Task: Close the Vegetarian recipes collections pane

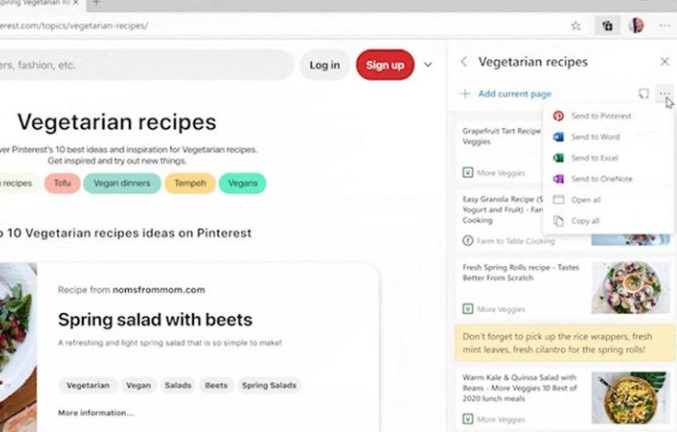Action: point(665,62)
